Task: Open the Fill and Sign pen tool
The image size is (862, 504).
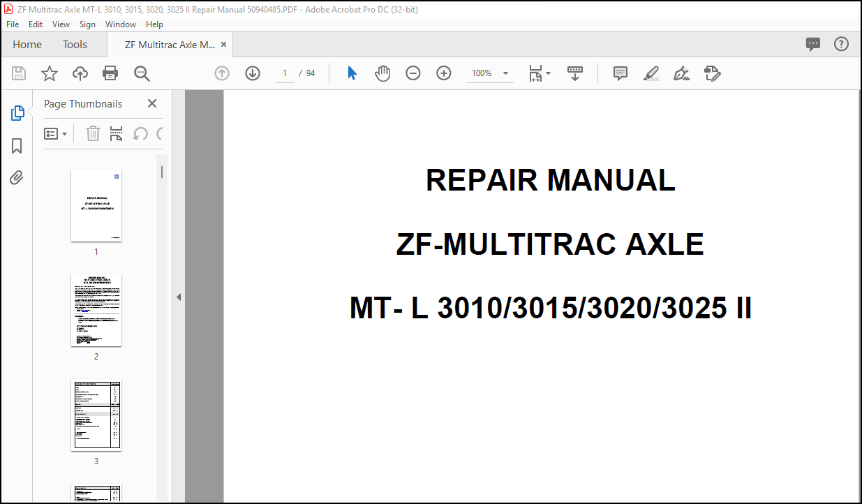Action: click(681, 73)
